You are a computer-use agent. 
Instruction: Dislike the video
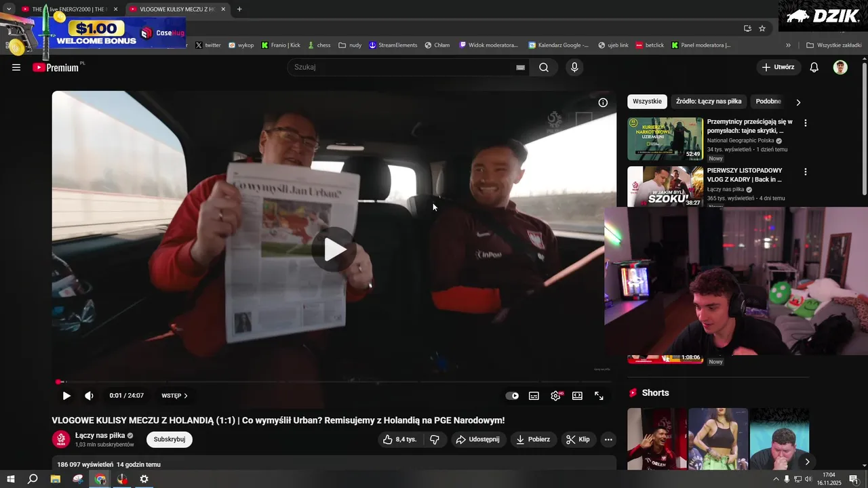click(x=435, y=439)
